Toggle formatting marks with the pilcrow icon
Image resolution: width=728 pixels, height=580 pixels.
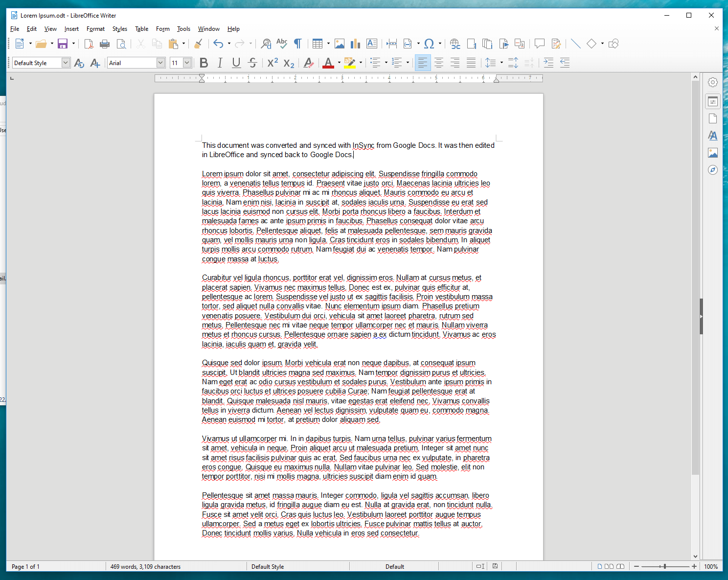click(297, 44)
